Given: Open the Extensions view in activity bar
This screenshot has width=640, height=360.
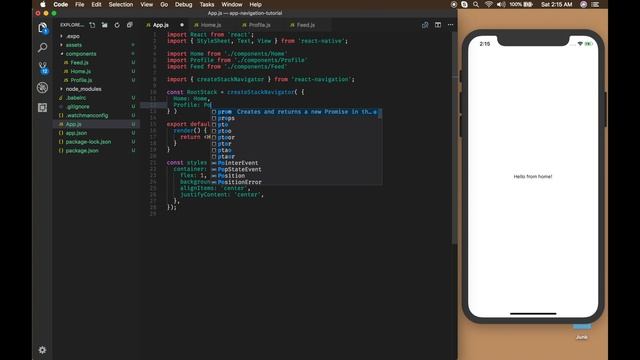Looking at the screenshot, I should (x=42, y=107).
